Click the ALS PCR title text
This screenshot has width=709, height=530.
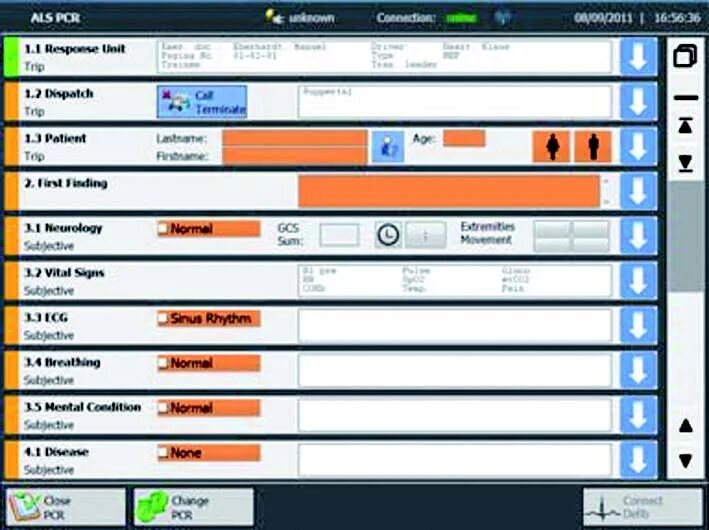[x=55, y=18]
